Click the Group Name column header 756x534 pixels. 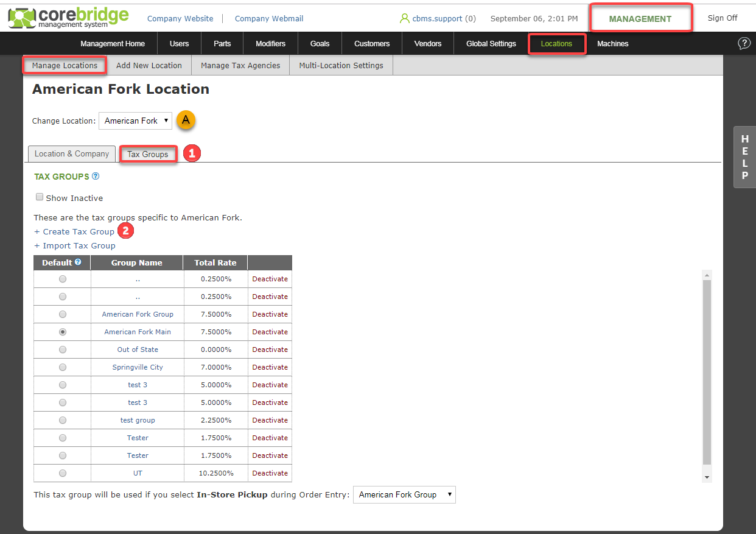pos(137,262)
